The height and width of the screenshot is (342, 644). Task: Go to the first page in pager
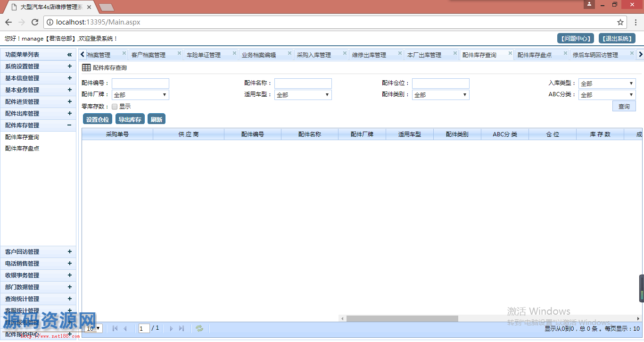pyautogui.click(x=115, y=328)
